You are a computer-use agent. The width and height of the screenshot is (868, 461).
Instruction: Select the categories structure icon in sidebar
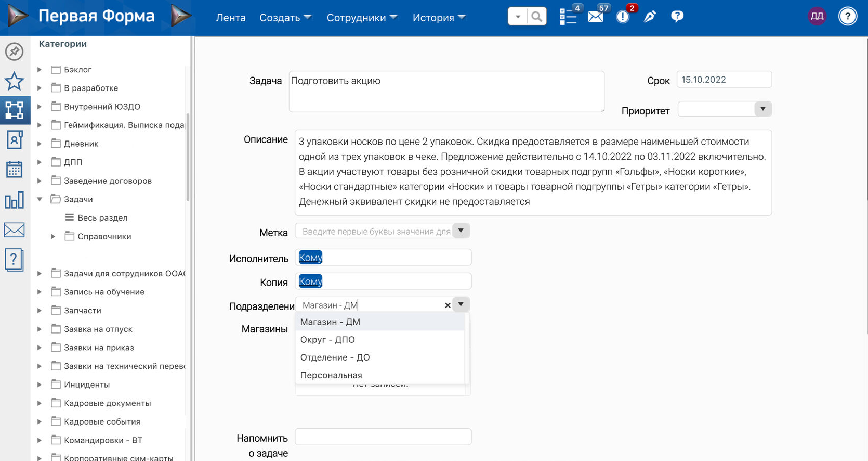[14, 110]
